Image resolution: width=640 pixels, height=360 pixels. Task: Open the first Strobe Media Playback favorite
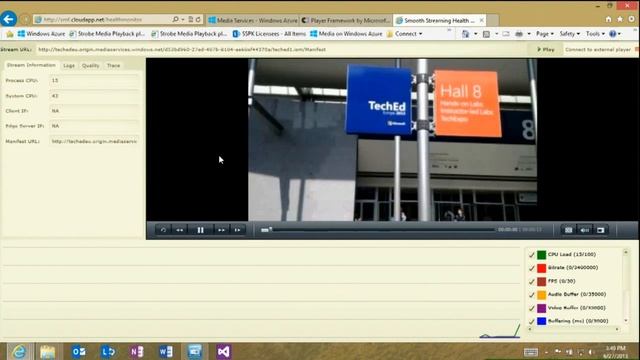(107, 34)
